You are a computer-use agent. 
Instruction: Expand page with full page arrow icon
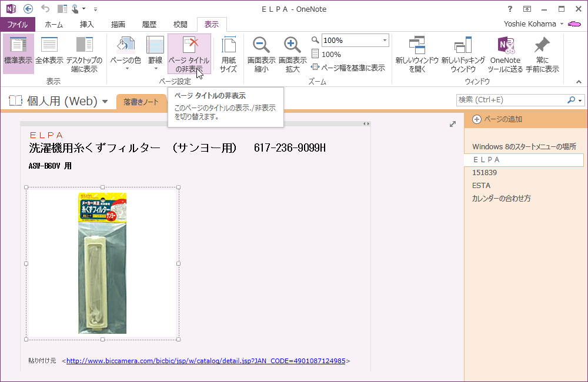453,124
